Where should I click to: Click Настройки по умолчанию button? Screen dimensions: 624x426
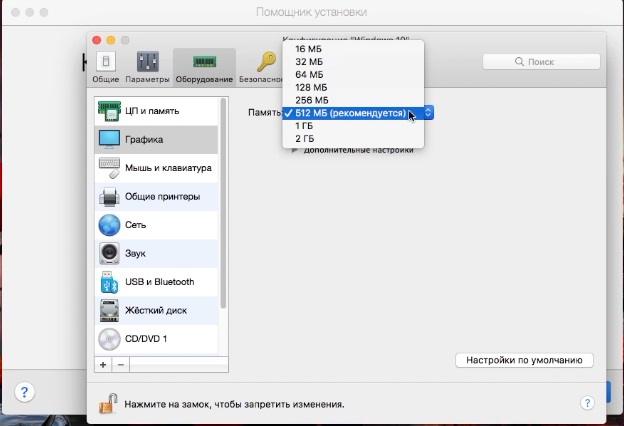pos(524,360)
